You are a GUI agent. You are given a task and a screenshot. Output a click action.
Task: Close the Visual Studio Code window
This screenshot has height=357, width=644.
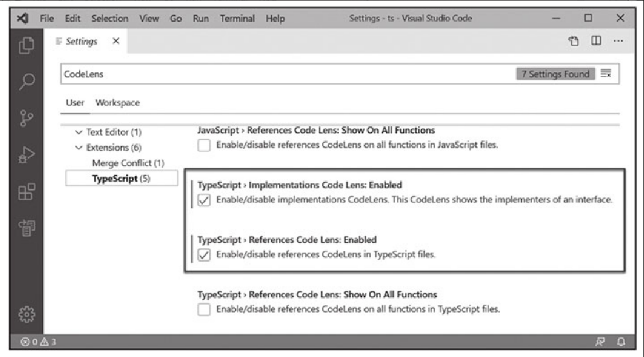point(620,18)
